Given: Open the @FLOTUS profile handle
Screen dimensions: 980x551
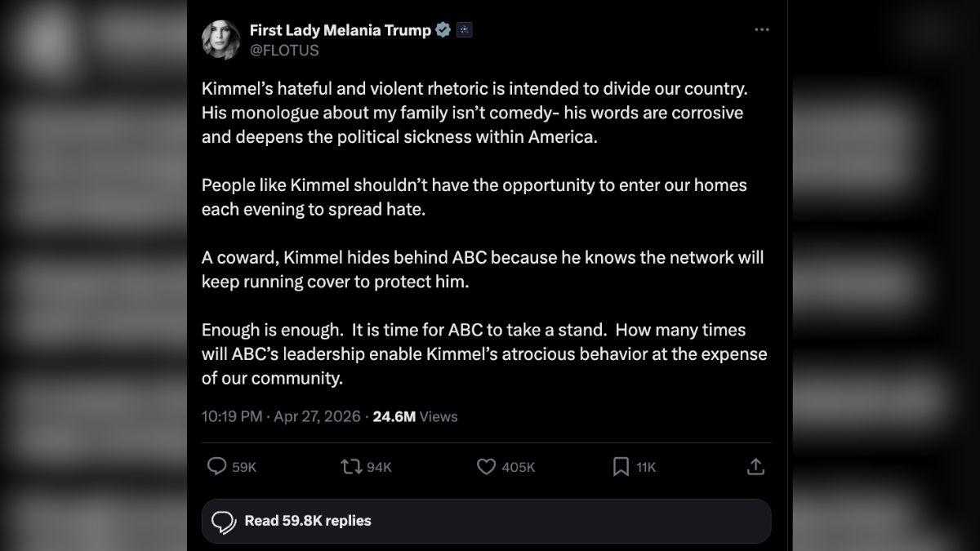Looking at the screenshot, I should point(285,50).
